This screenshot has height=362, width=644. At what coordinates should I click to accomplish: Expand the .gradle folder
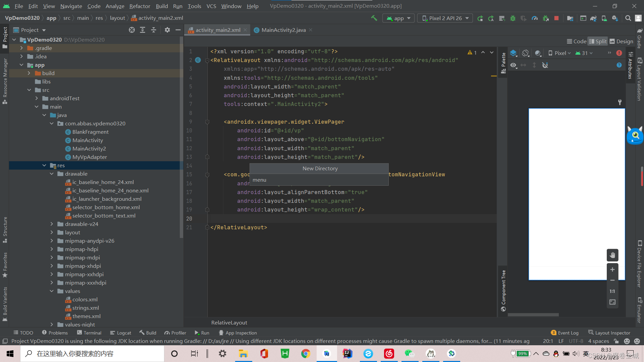(21, 48)
